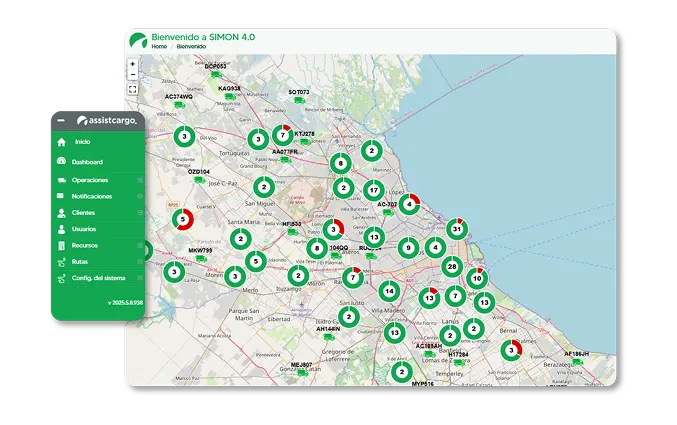Viewport: 677px width, 425px height.
Task: Click the truck marker labeled KAG938
Action: (229, 96)
